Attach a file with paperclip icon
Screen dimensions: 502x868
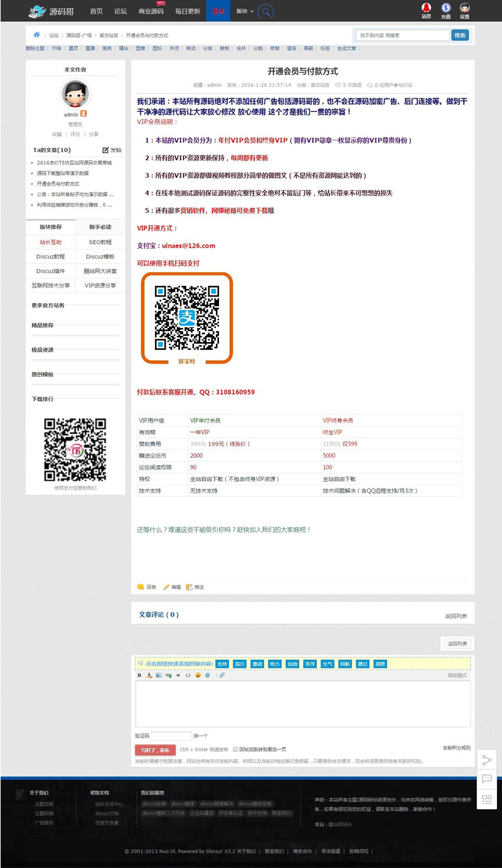(x=222, y=675)
